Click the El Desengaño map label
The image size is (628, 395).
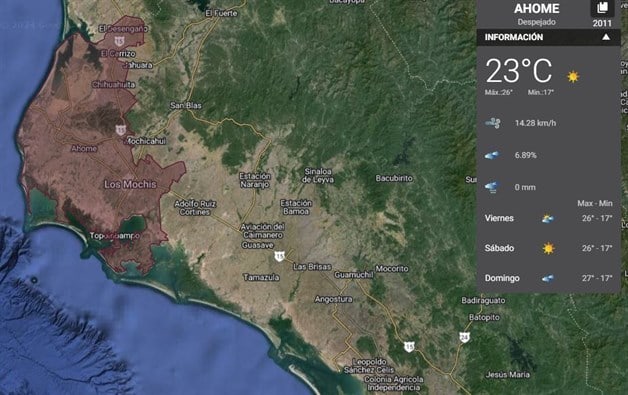(123, 29)
